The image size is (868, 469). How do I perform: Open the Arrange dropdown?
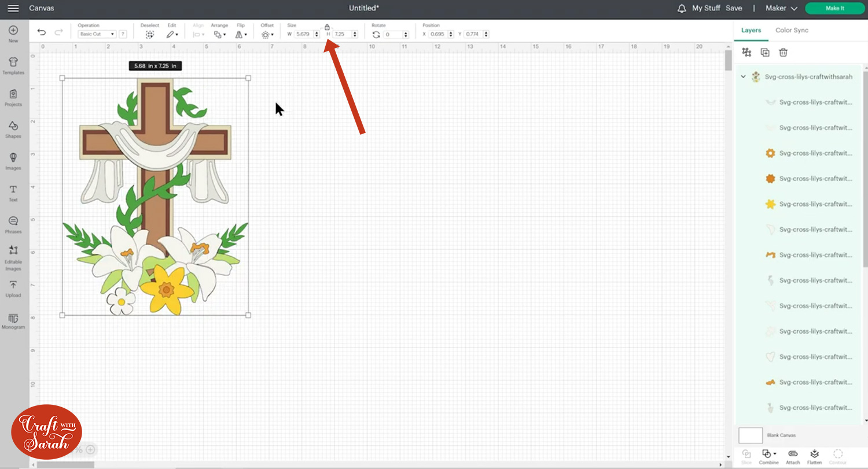(219, 35)
